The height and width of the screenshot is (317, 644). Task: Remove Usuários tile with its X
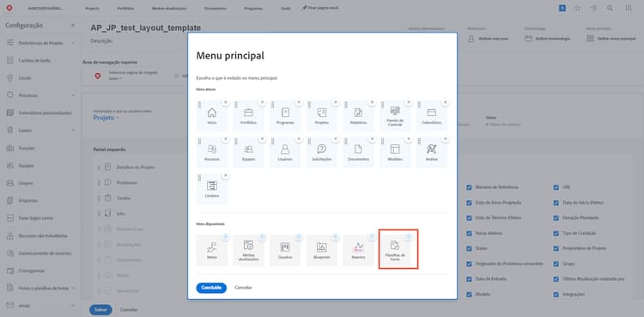click(299, 138)
